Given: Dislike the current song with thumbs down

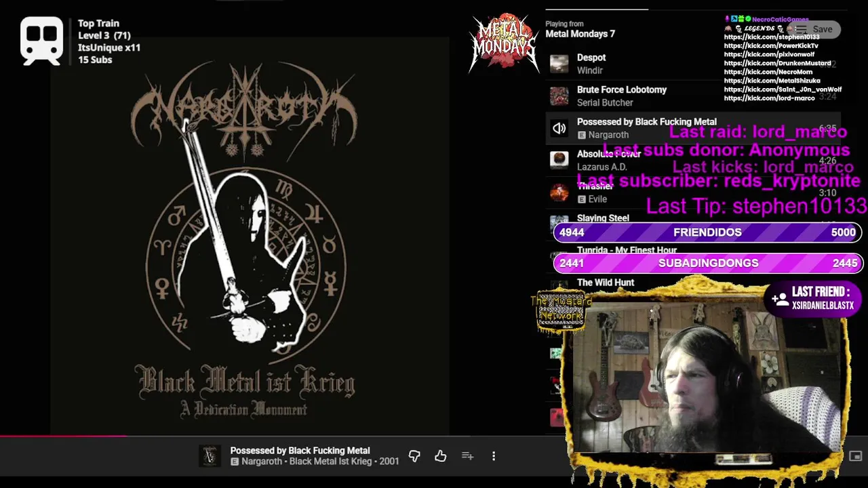Looking at the screenshot, I should [x=414, y=456].
